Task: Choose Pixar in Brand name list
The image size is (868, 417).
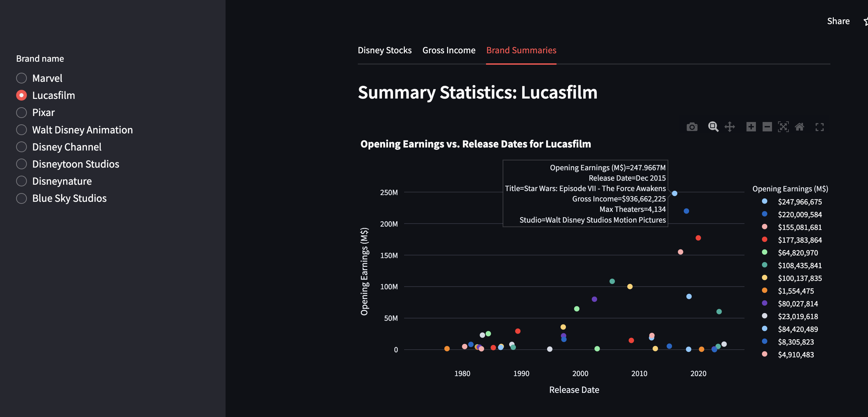Action: 21,112
